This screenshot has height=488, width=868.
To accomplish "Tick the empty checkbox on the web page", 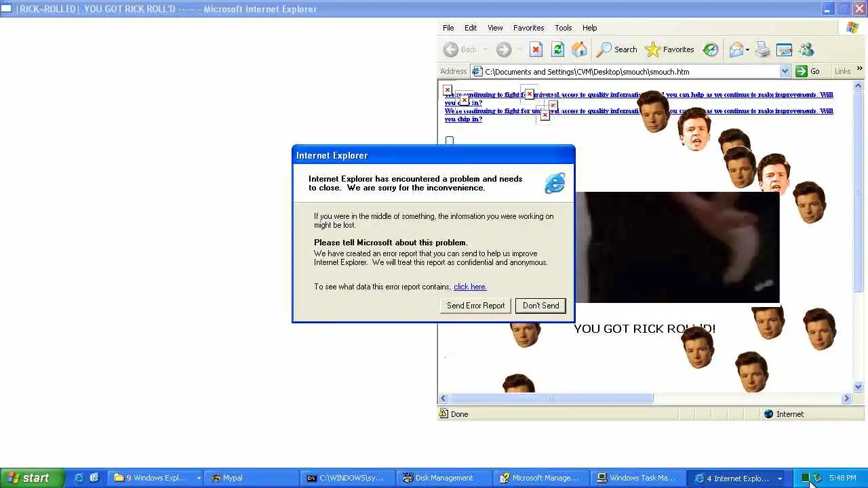I will click(x=450, y=140).
